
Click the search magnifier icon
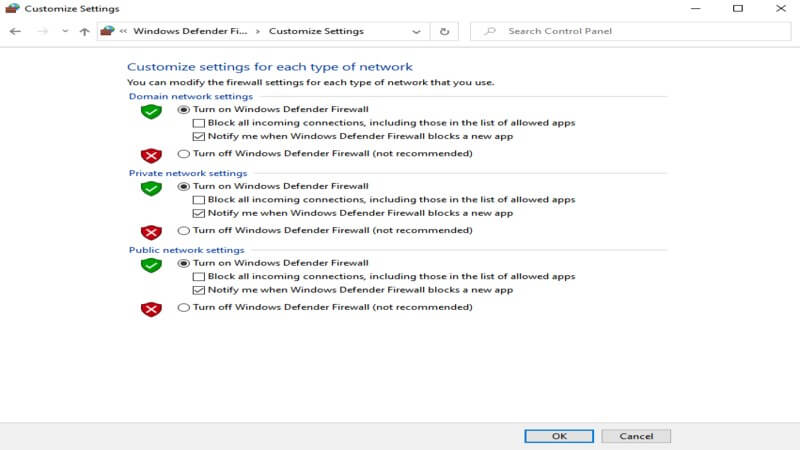pos(489,31)
